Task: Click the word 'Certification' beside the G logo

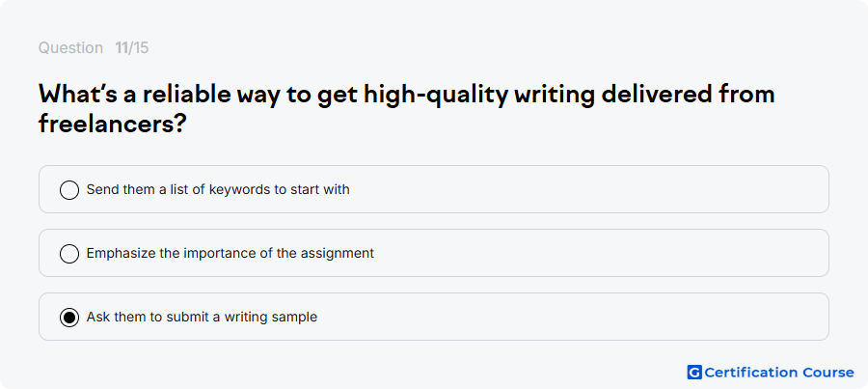Action: [751, 373]
